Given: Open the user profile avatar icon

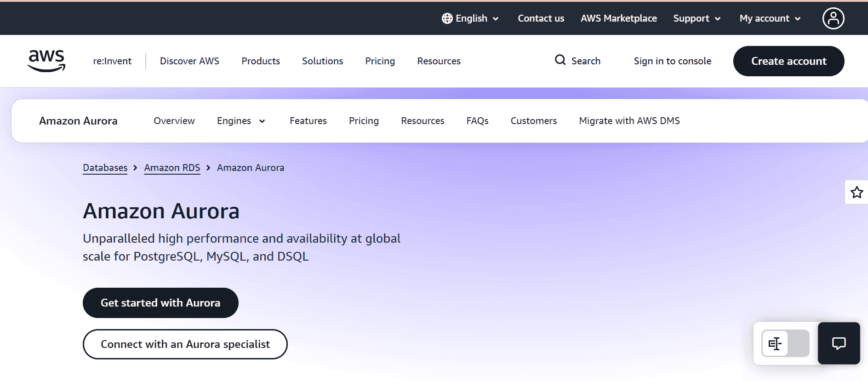Looking at the screenshot, I should (833, 18).
